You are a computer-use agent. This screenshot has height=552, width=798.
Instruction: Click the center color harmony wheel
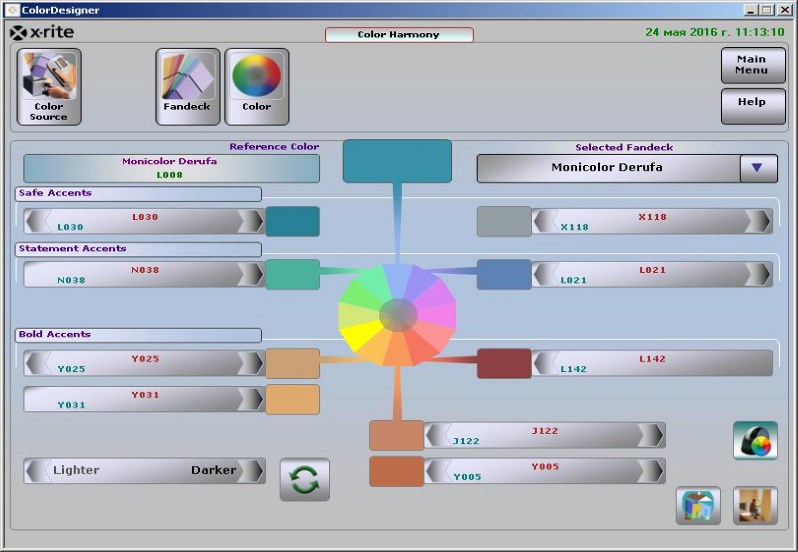[x=398, y=315]
